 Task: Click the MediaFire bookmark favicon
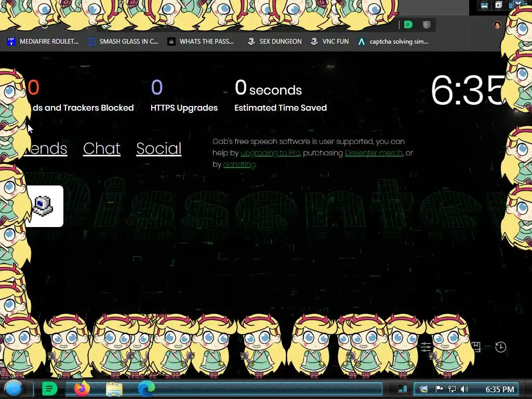[11, 42]
